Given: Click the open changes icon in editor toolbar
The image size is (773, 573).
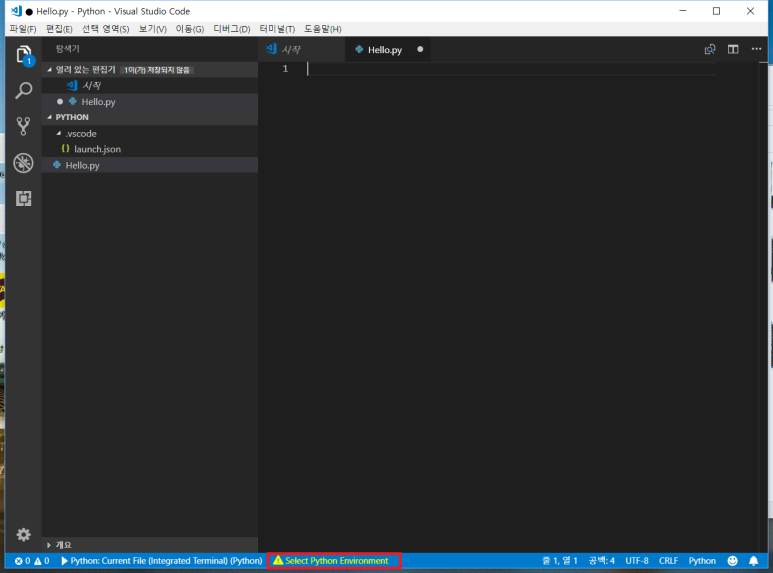Looking at the screenshot, I should [x=710, y=49].
